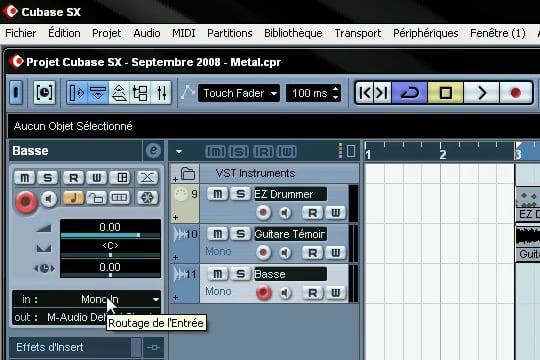540x360 pixels.
Task: Open the Édition menu
Action: click(64, 33)
